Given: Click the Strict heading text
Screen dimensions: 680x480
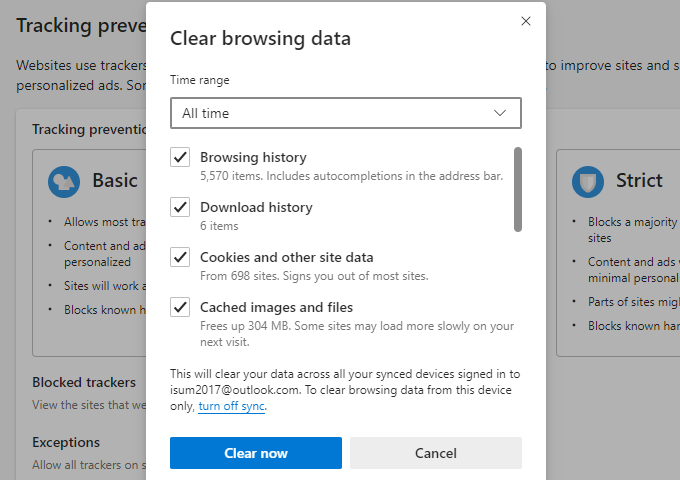Looking at the screenshot, I should click(639, 180).
